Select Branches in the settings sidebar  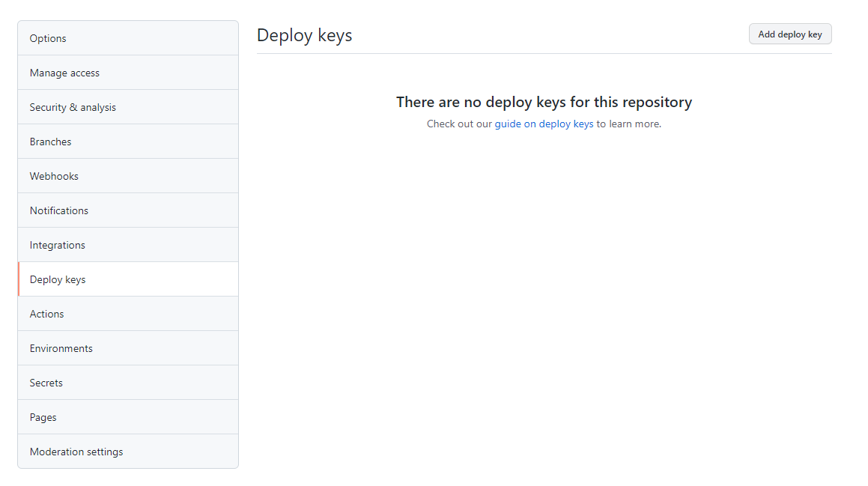(x=51, y=142)
